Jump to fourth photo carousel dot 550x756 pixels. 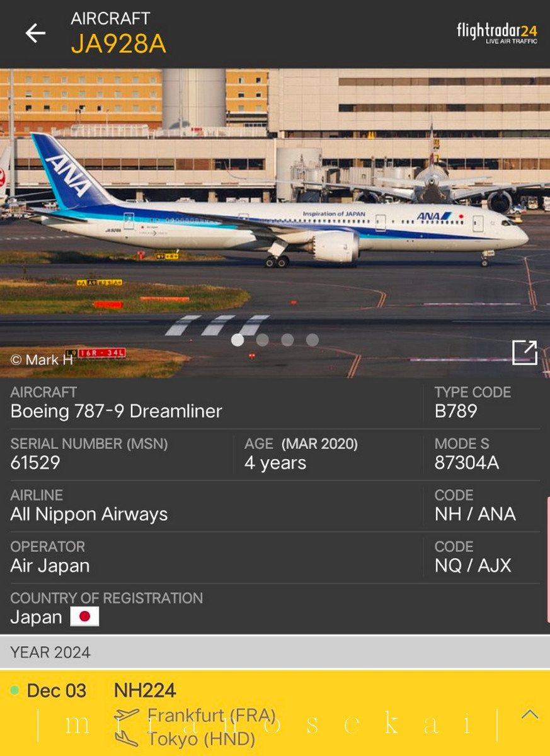click(312, 340)
